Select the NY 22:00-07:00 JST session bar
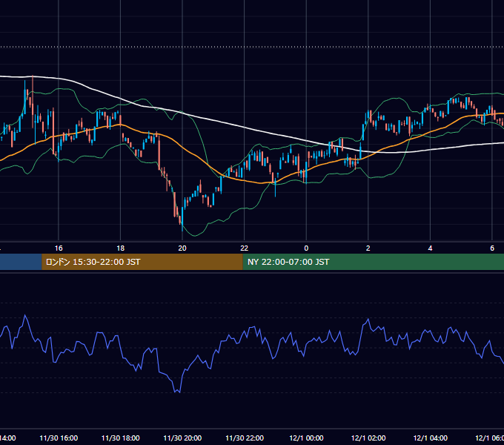 tap(373, 262)
